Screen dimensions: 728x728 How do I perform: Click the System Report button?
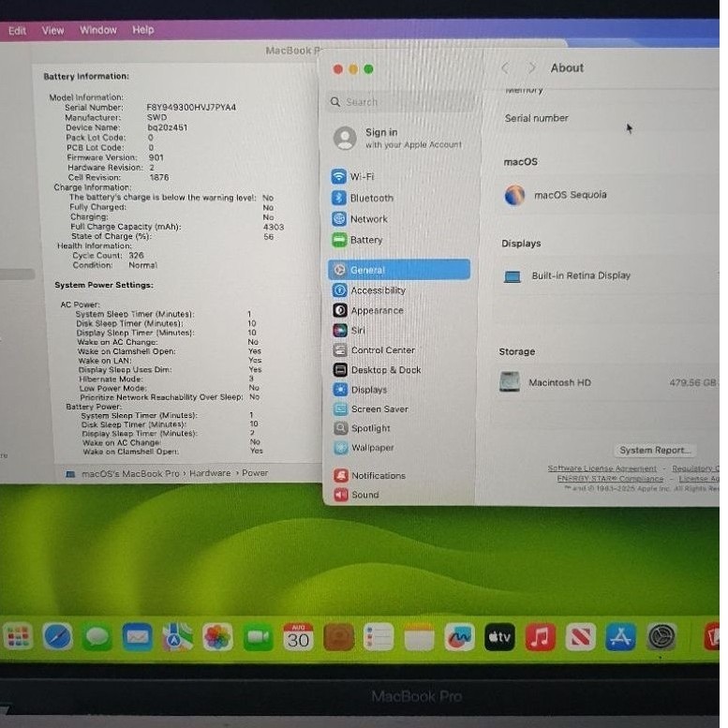655,451
